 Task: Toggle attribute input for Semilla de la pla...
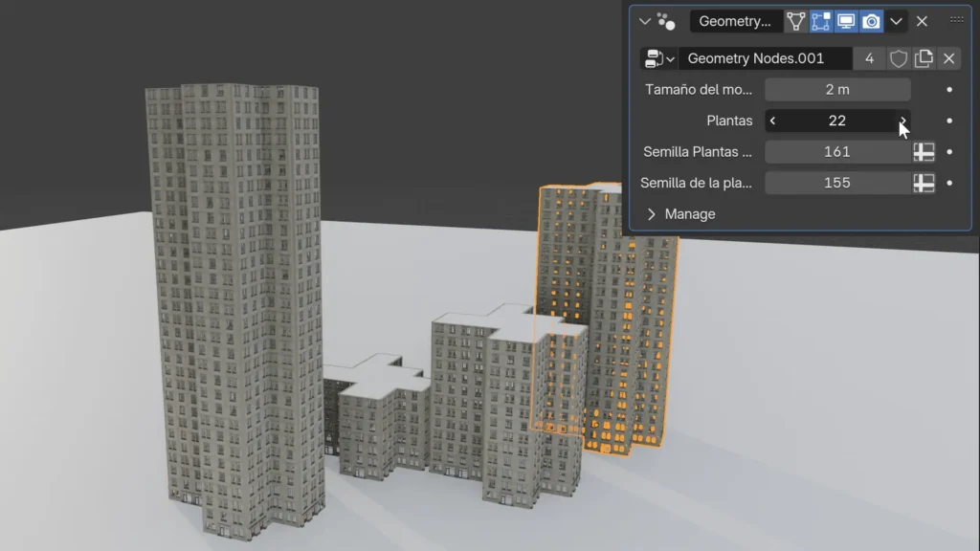(x=924, y=183)
